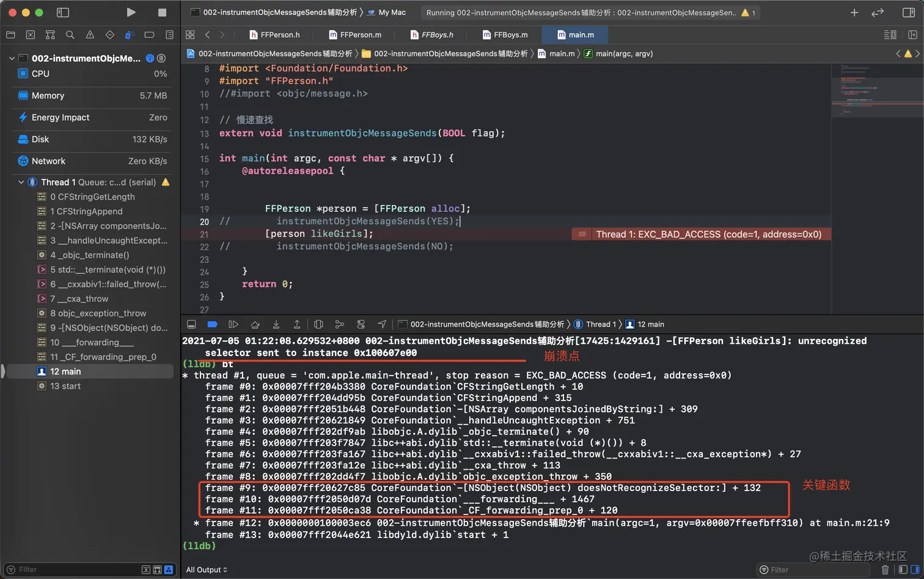924x579 pixels.
Task: Open the related items menu
Action: click(x=190, y=35)
